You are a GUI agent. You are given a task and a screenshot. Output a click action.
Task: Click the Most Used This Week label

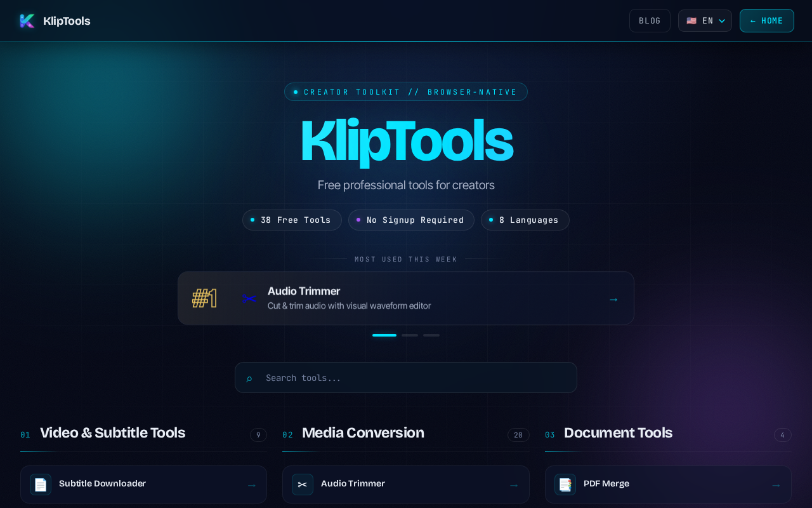click(x=406, y=259)
